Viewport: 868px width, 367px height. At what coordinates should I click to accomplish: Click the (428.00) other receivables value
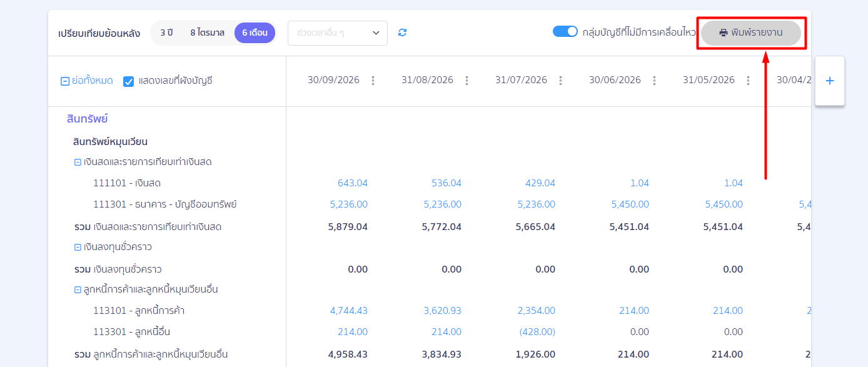(537, 332)
